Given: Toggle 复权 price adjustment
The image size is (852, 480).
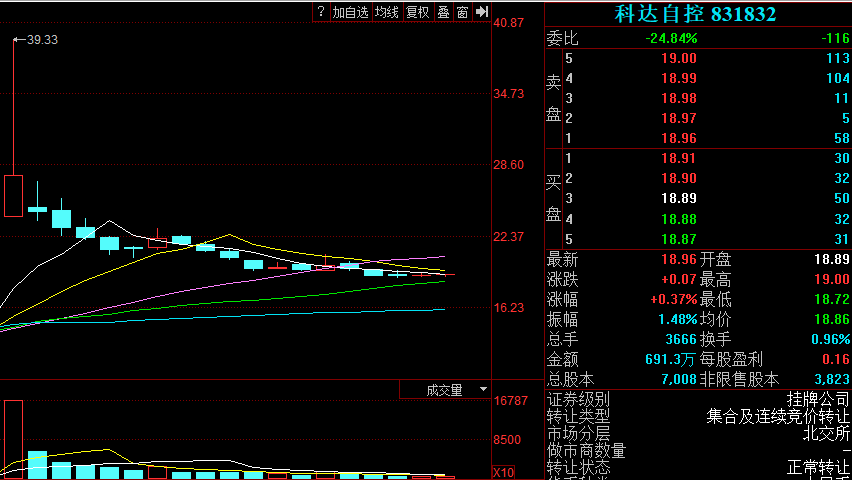Looking at the screenshot, I should (x=417, y=12).
